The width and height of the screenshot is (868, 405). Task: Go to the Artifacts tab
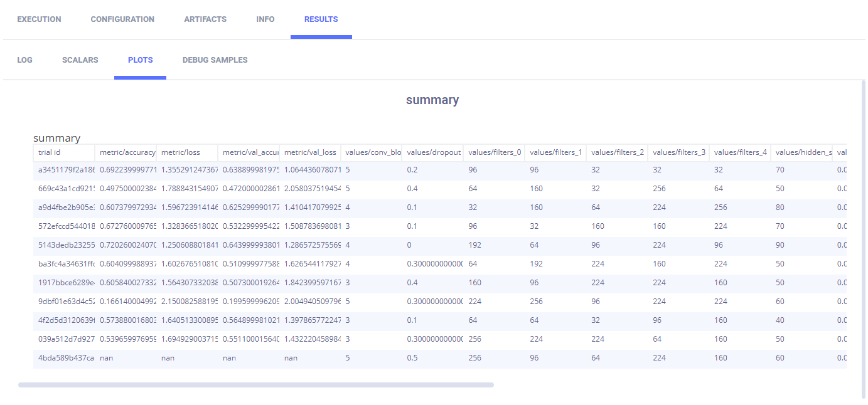[x=205, y=19]
